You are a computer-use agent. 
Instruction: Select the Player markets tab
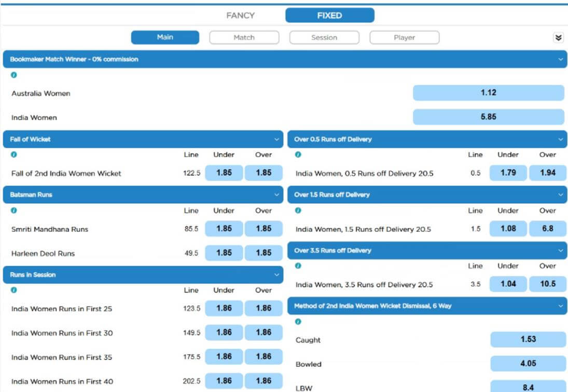pyautogui.click(x=404, y=37)
